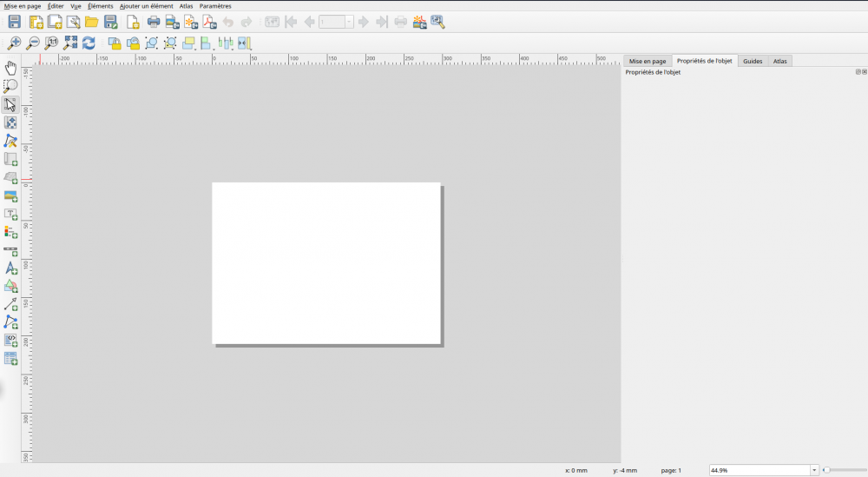Image resolution: width=868 pixels, height=477 pixels.
Task: Select the add label tool
Action: tap(10, 214)
